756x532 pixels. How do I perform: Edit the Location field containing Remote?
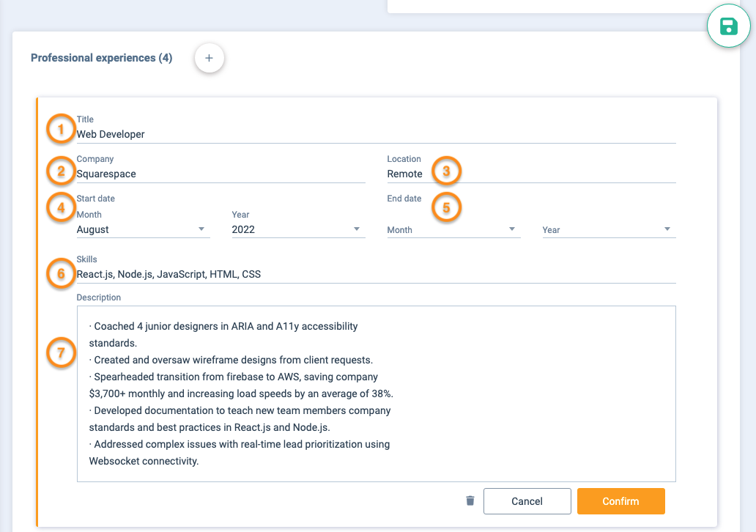pos(531,174)
